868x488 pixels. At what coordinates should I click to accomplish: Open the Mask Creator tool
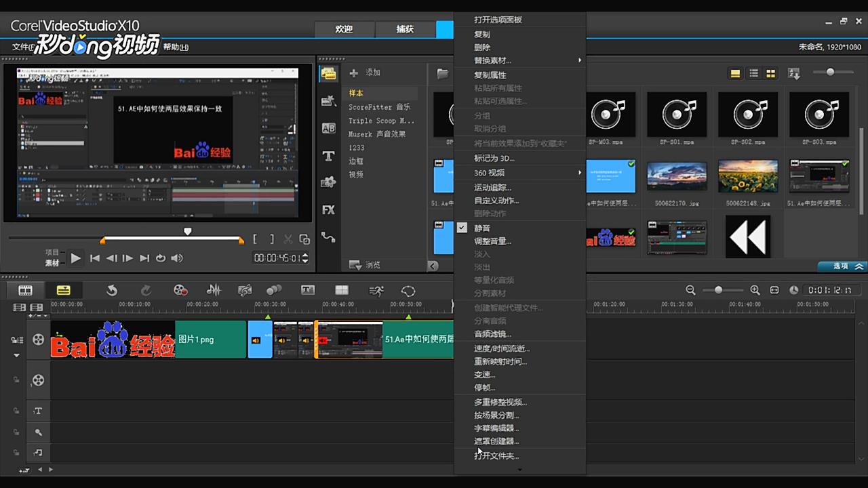(x=408, y=290)
